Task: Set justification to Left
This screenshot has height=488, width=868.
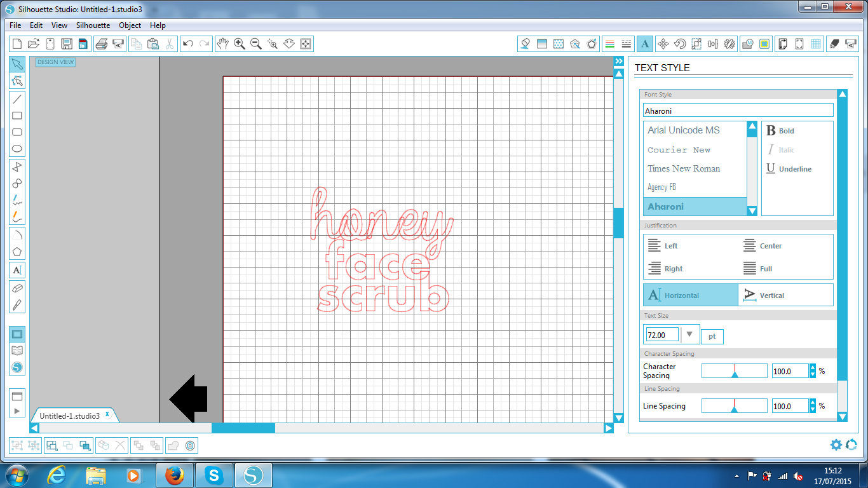Action: coord(663,246)
